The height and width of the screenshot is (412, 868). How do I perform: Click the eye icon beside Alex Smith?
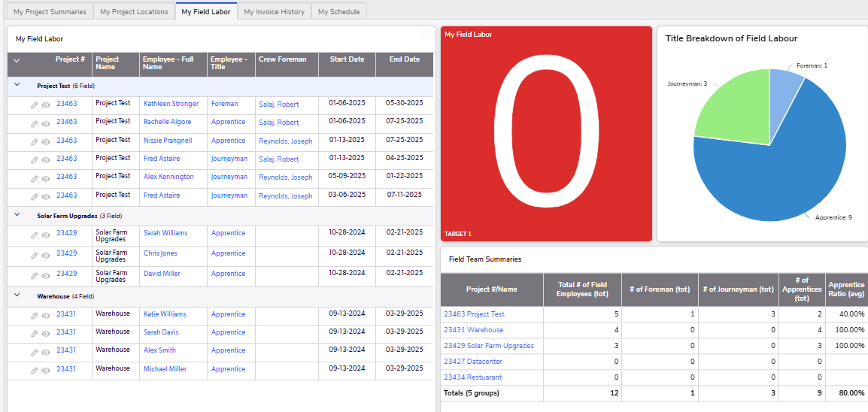coord(46,352)
